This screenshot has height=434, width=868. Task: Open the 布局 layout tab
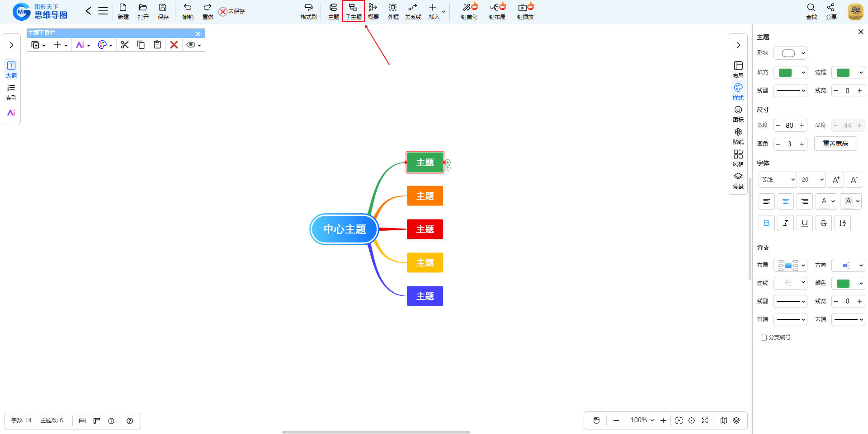tap(738, 69)
